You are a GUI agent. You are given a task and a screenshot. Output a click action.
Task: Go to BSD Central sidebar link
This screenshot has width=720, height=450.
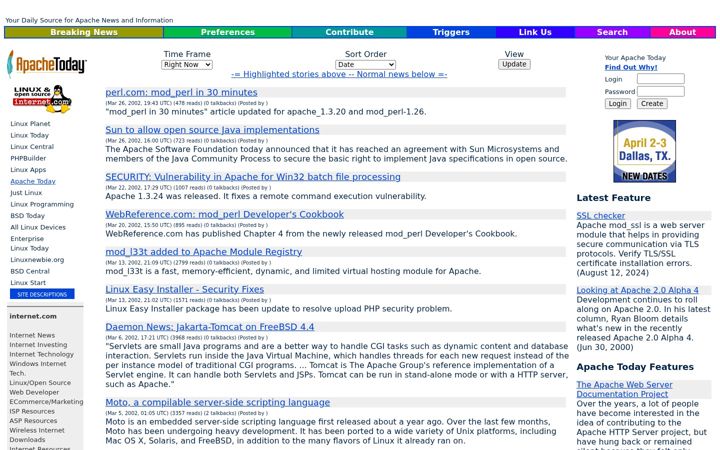coord(30,271)
